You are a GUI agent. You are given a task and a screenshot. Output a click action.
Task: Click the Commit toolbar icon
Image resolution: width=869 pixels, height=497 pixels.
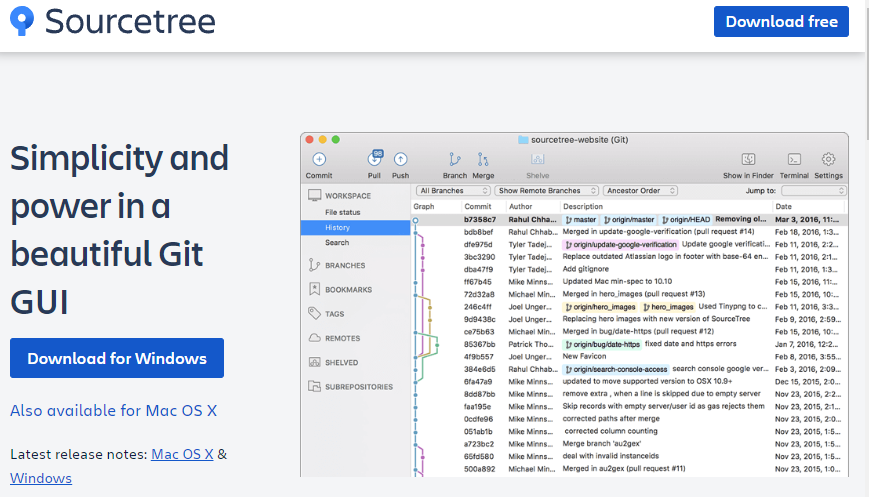(319, 160)
